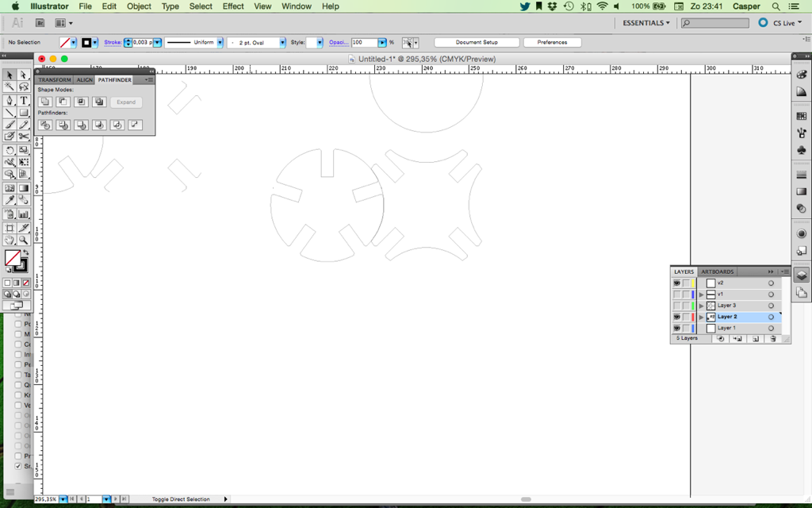The width and height of the screenshot is (812, 508).
Task: Show hidden Layer 3 via visibility box
Action: (x=676, y=306)
